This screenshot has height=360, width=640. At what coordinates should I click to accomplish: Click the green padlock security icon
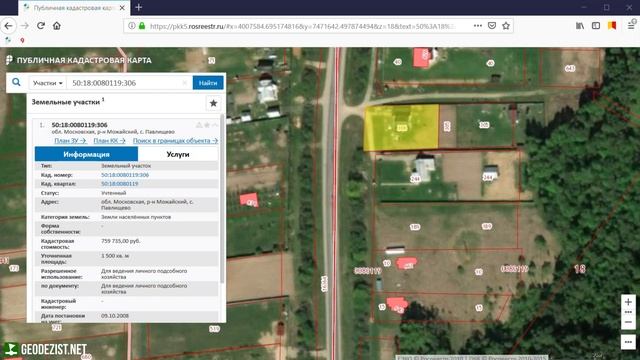pyautogui.click(x=142, y=26)
